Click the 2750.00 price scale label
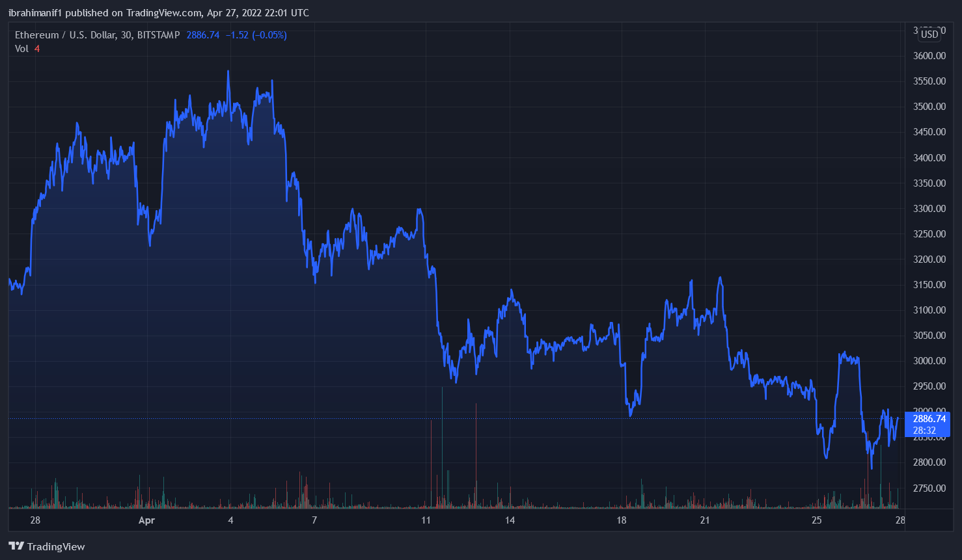The height and width of the screenshot is (560, 962). tap(929, 488)
